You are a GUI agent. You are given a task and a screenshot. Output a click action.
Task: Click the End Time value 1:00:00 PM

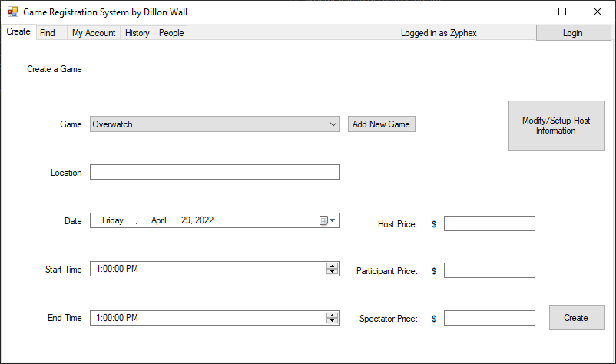click(x=117, y=318)
